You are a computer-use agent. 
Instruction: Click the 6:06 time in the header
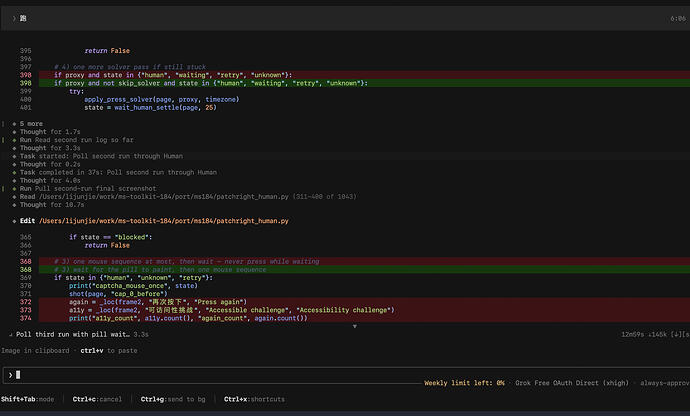pos(678,18)
